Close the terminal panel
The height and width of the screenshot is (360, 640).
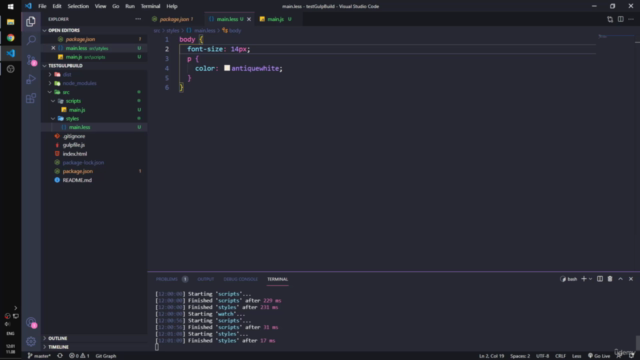tap(631, 279)
